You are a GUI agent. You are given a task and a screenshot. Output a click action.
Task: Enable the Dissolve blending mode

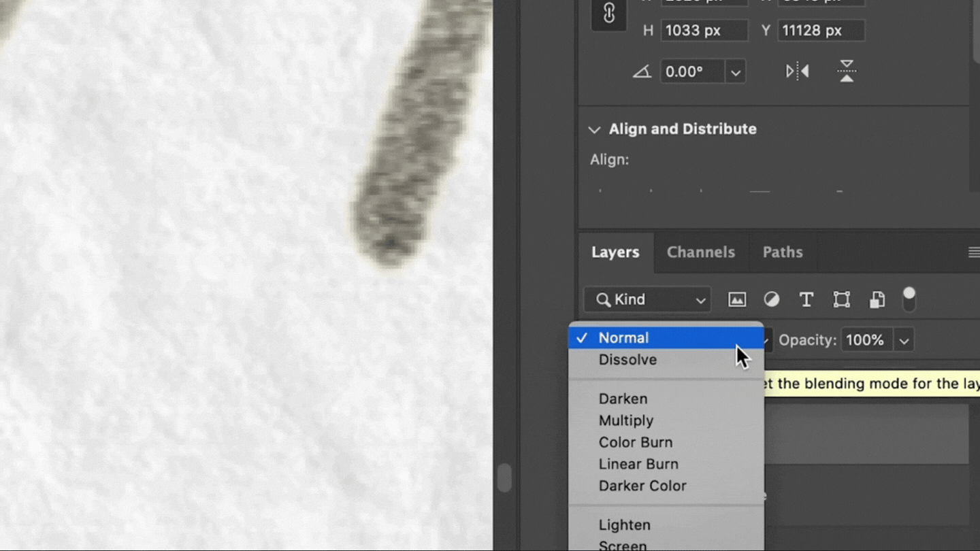pyautogui.click(x=627, y=359)
